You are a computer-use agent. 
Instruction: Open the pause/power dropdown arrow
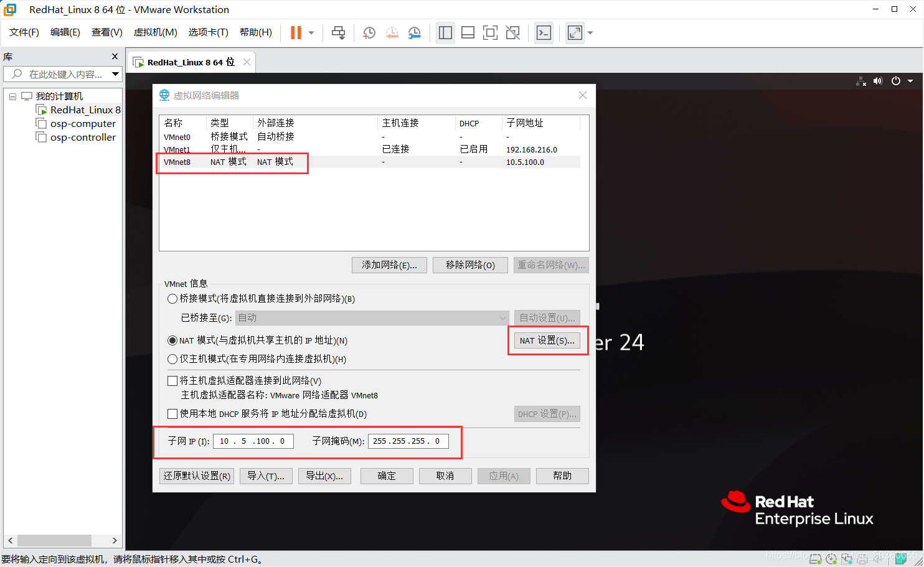pyautogui.click(x=311, y=33)
